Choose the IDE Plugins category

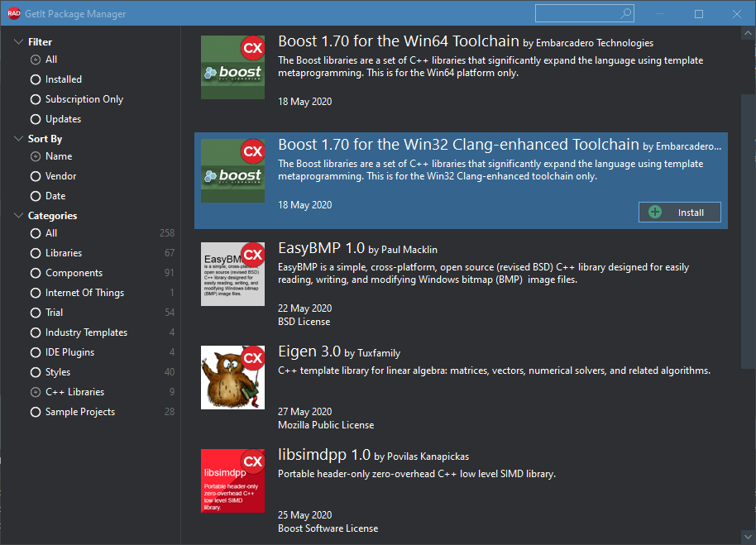coord(36,352)
